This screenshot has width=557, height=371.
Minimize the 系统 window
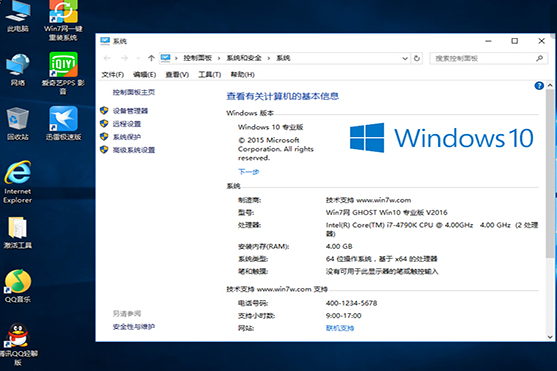[x=488, y=41]
